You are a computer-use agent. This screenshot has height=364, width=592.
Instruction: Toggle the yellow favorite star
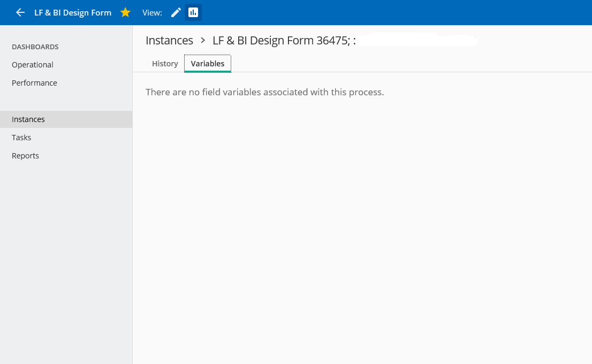click(x=125, y=12)
